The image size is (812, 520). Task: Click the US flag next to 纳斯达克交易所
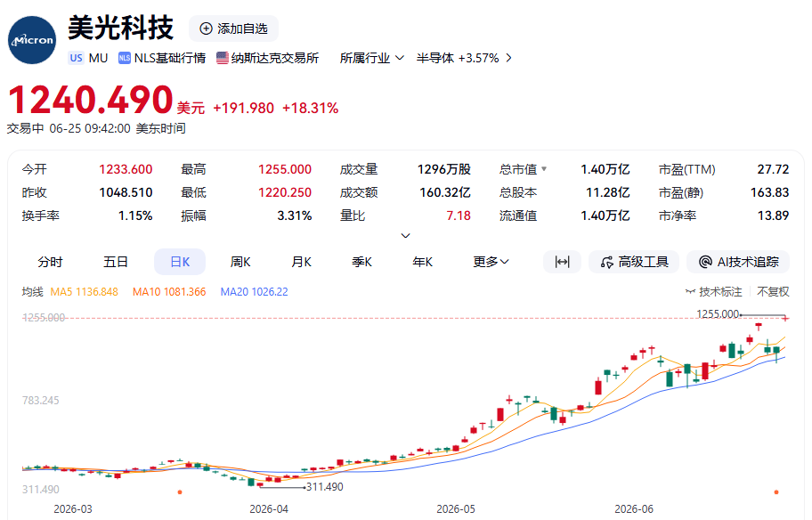pos(223,58)
